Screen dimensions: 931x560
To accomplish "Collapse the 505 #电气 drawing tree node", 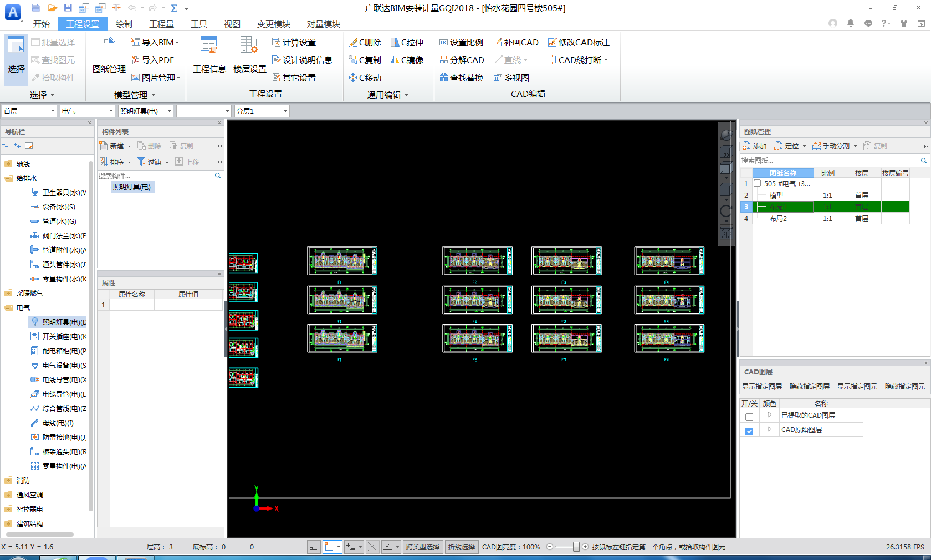I will pyautogui.click(x=758, y=183).
